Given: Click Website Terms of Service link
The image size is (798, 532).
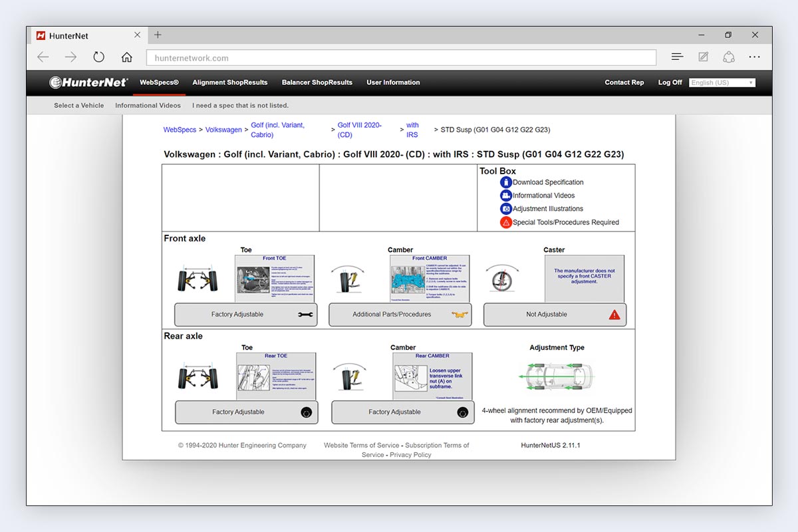Looking at the screenshot, I should (x=362, y=446).
